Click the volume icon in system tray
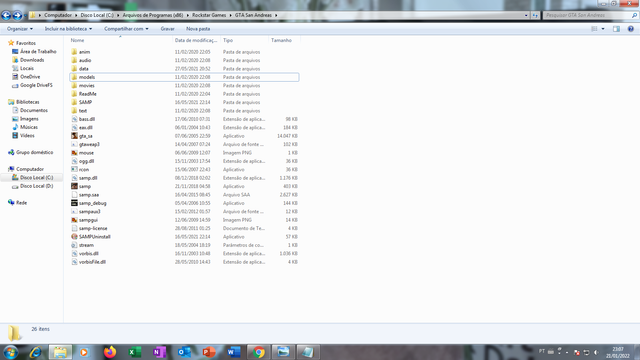Viewport: 640px width, 360px height. pyautogui.click(x=596, y=352)
